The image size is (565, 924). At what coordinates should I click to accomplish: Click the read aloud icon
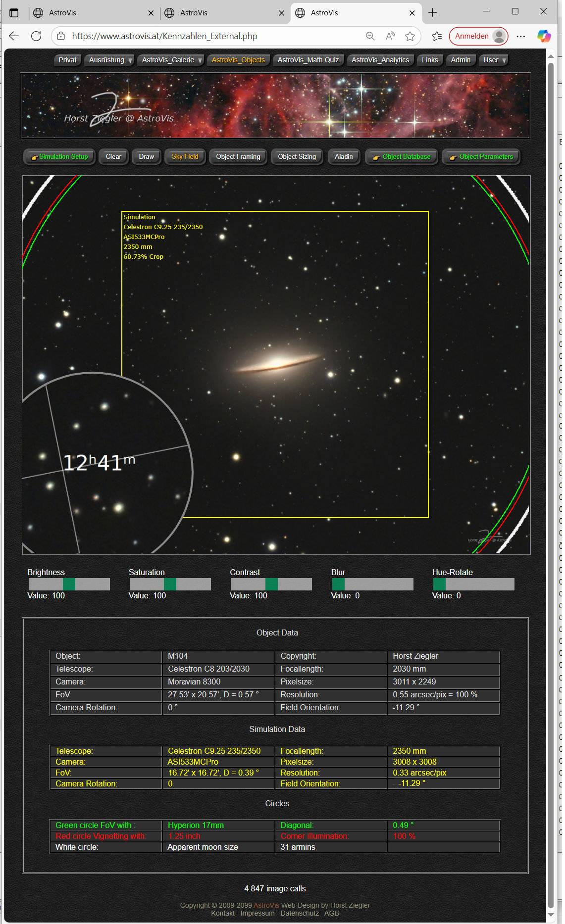click(390, 36)
